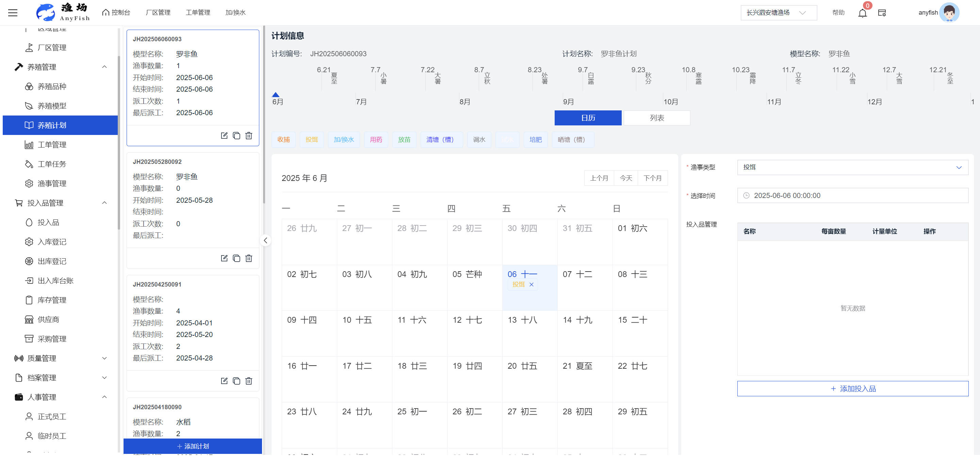This screenshot has height=460, width=980.
Task: Click the hamburger menu icon
Action: (x=13, y=13)
